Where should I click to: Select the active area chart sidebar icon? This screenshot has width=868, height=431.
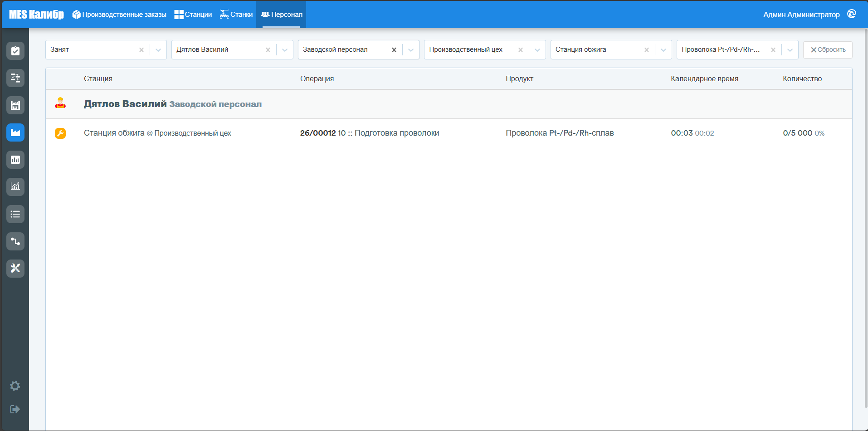pos(15,132)
